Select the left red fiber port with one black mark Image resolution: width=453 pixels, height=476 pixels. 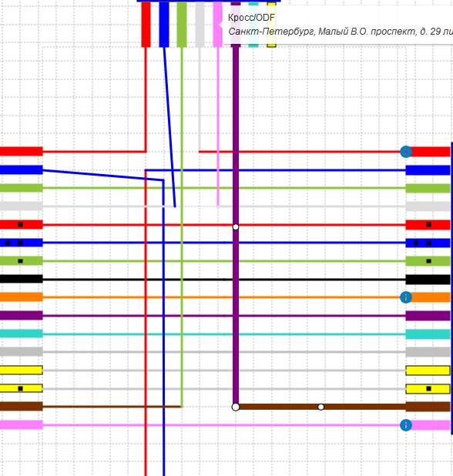[x=22, y=225]
